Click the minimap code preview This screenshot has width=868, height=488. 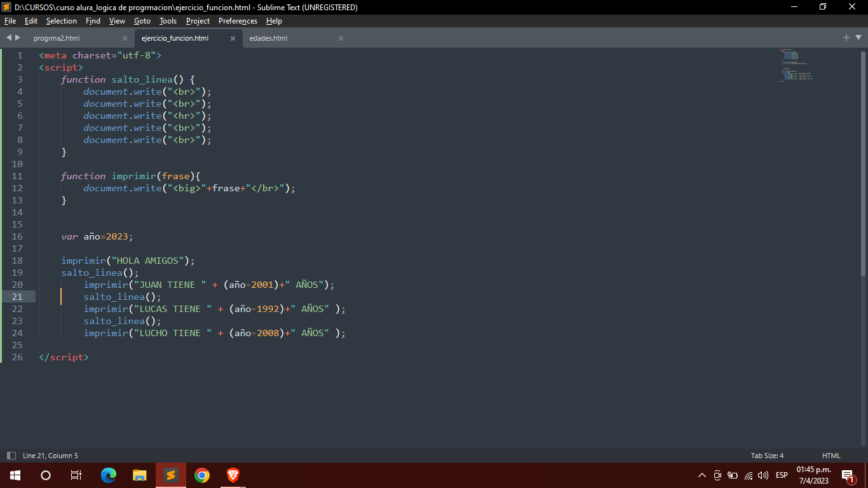pos(796,65)
